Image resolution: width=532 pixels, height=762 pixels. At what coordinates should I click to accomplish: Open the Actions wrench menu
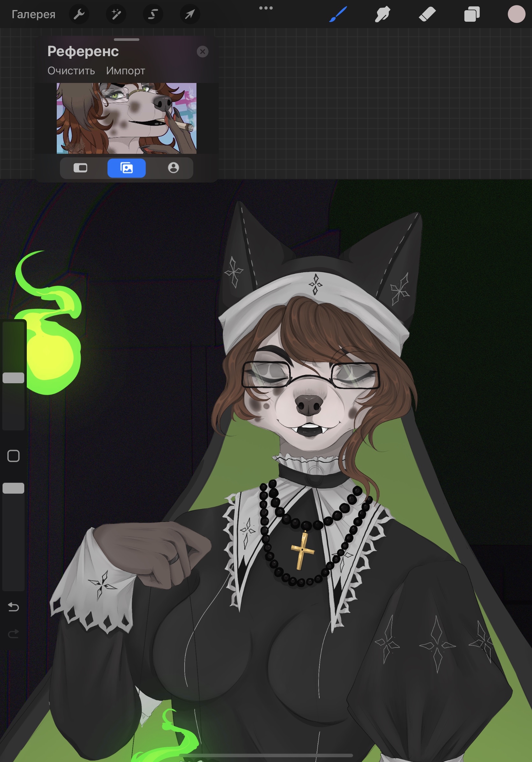pos(79,14)
